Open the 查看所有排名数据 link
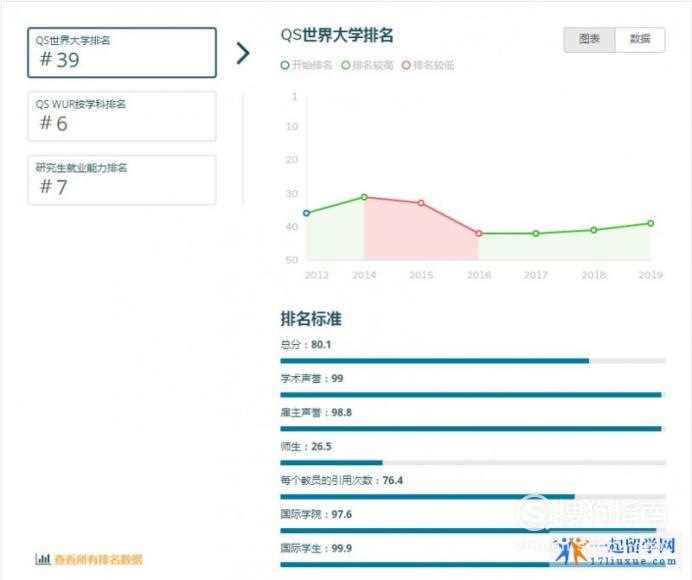 click(98, 560)
